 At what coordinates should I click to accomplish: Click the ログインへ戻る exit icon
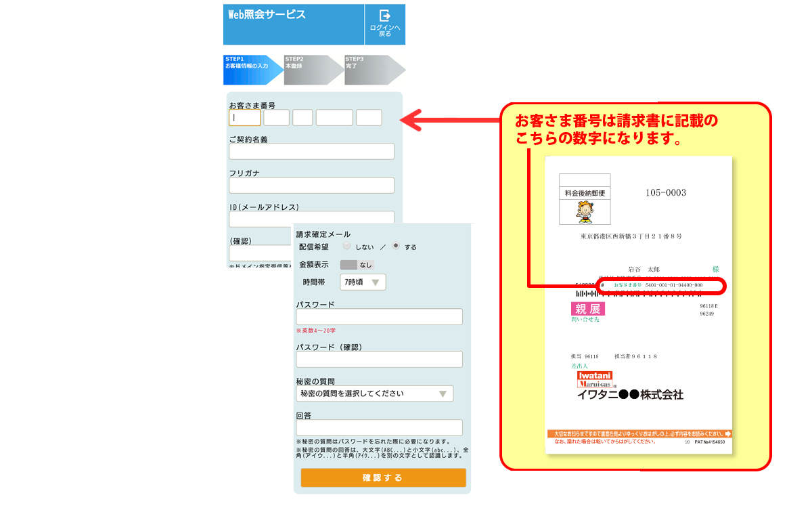(x=384, y=16)
